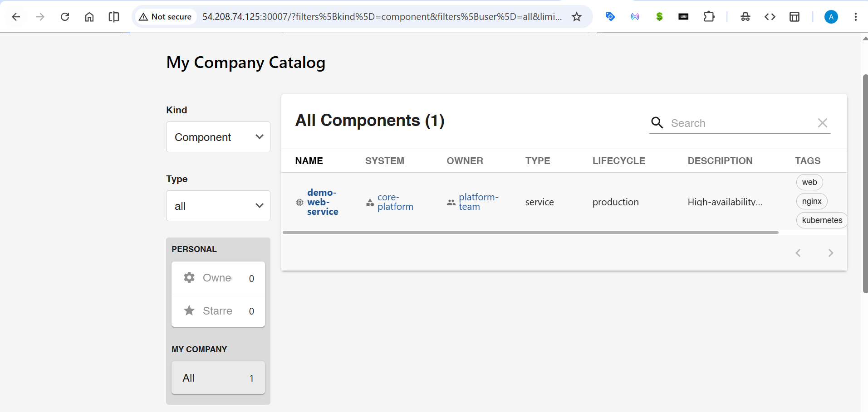
Task: Go to next table page chevron
Action: (x=831, y=253)
